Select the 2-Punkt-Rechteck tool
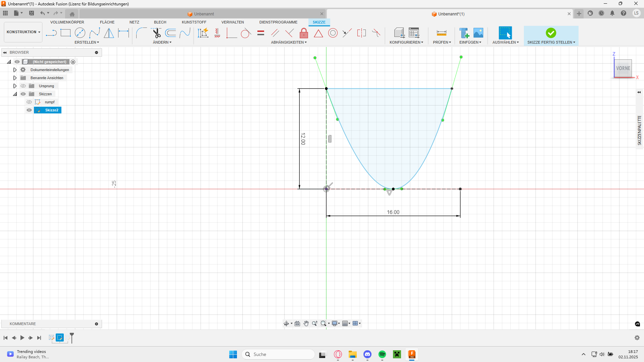The width and height of the screenshot is (644, 362). (65, 33)
